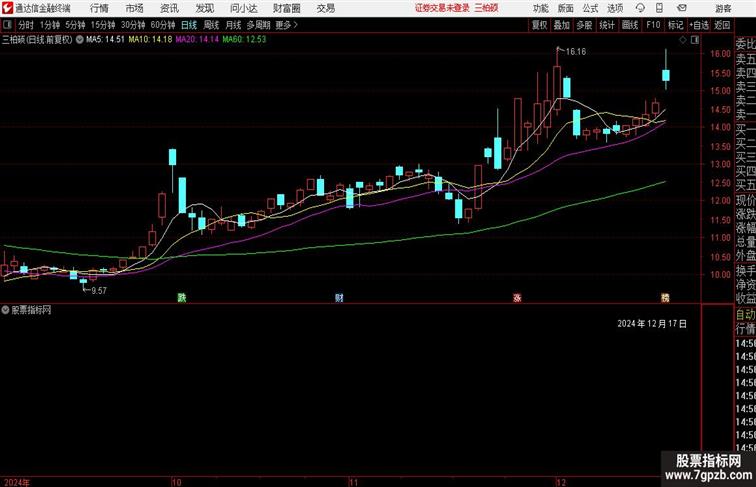
Task: Toggle the right side panel icon
Action: click(695, 40)
